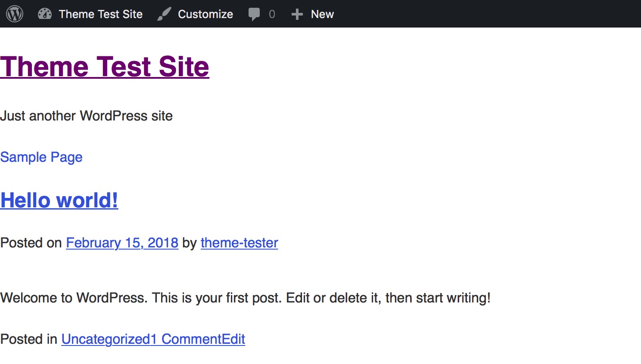Expand the New dropdown in the admin bar
The width and height of the screenshot is (641, 364).
click(312, 14)
